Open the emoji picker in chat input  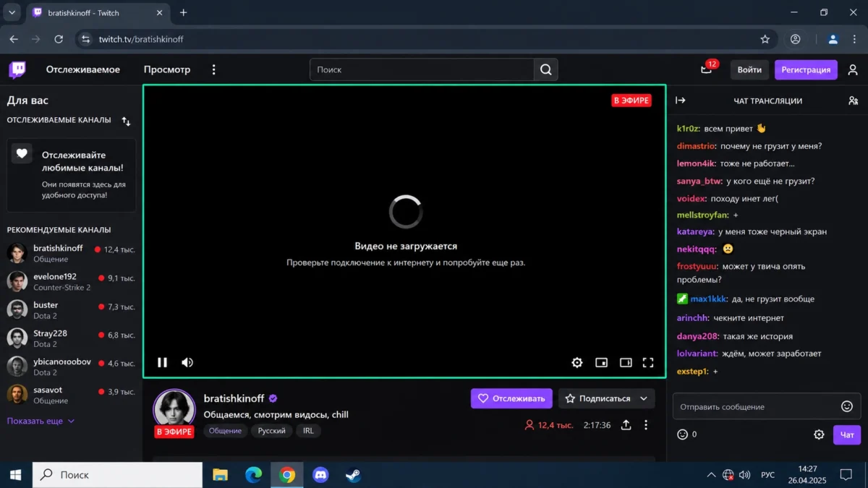click(x=847, y=406)
